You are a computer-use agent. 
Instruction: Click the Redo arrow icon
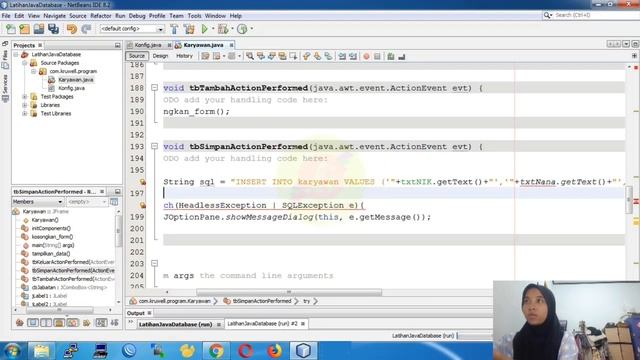coord(86,29)
